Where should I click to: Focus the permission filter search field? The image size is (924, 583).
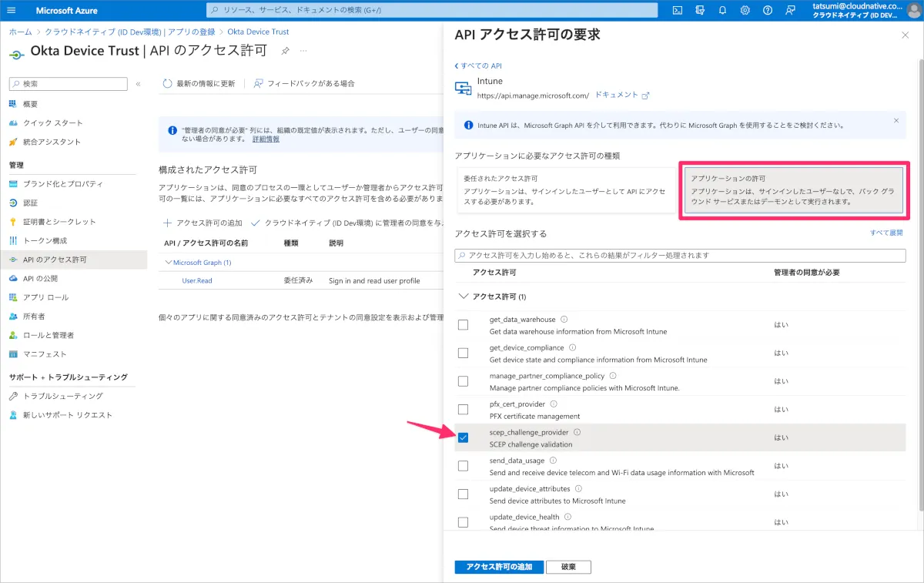(x=680, y=255)
